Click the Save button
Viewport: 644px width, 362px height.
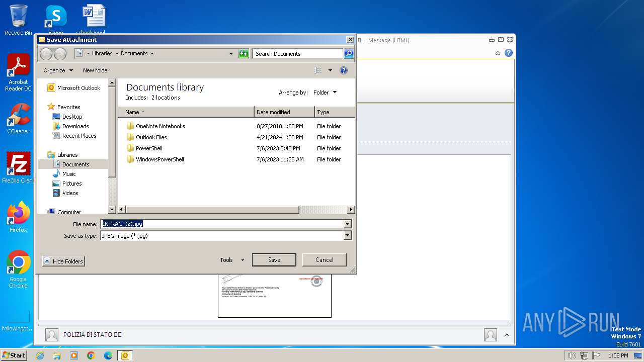[274, 260]
